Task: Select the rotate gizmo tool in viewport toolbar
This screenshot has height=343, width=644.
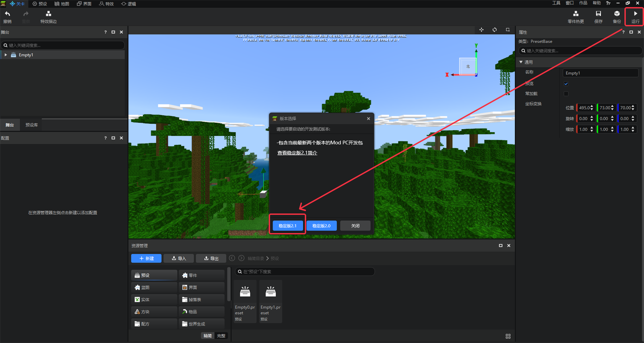Action: pyautogui.click(x=495, y=30)
